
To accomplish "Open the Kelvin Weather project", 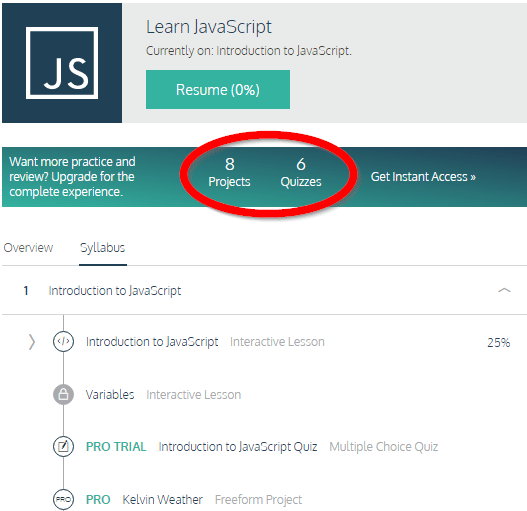I will (x=162, y=500).
